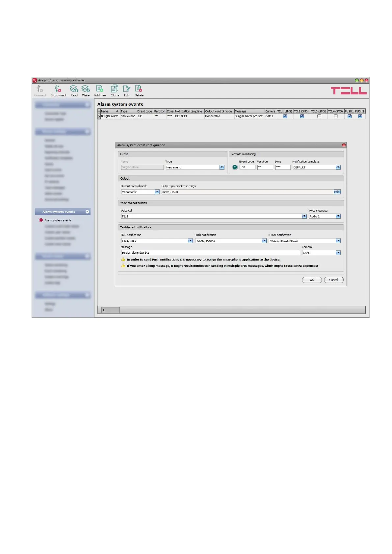392x554 pixels.
Task: Toggle PUSH1 checkbox for Burglar alarm
Action: tap(350, 116)
